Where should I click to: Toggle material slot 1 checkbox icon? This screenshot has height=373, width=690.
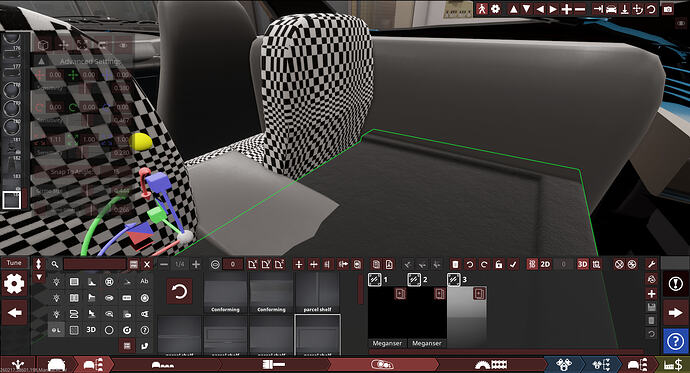coord(374,279)
